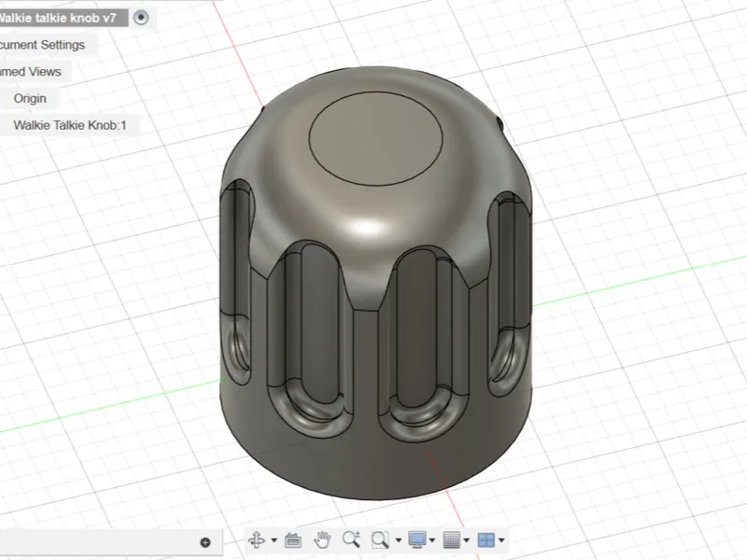Select the Orbit tool icon
Image resolution: width=747 pixels, height=560 pixels.
(257, 540)
